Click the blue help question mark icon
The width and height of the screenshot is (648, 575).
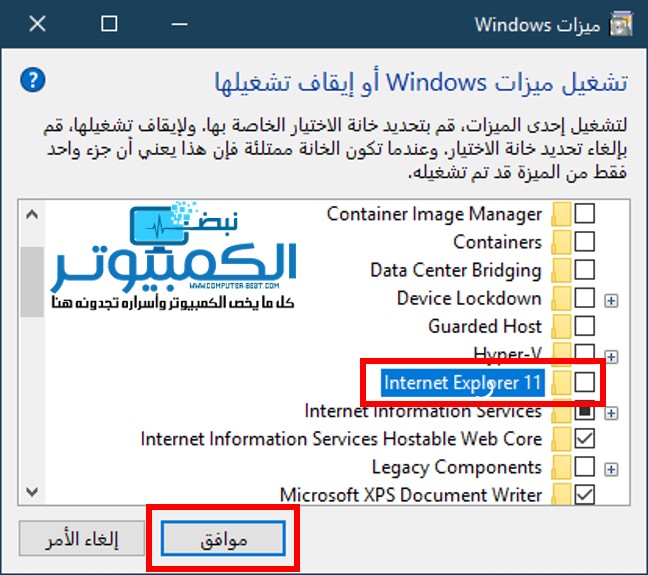pos(33,79)
